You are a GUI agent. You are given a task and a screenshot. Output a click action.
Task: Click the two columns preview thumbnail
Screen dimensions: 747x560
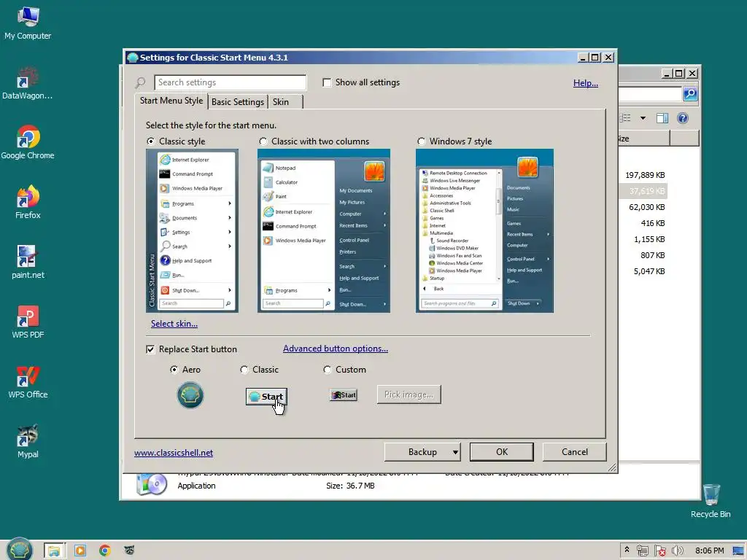tap(324, 231)
